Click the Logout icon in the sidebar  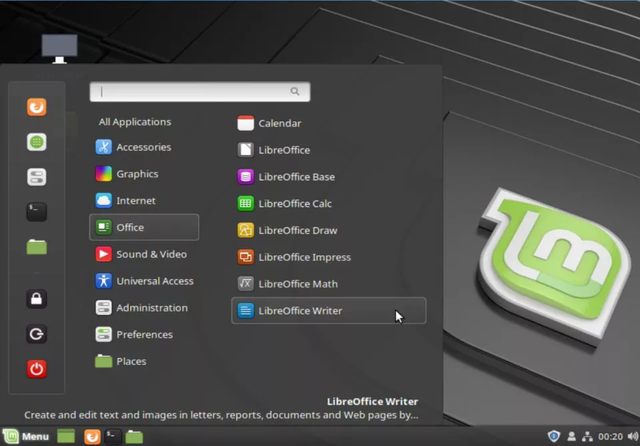[36, 334]
